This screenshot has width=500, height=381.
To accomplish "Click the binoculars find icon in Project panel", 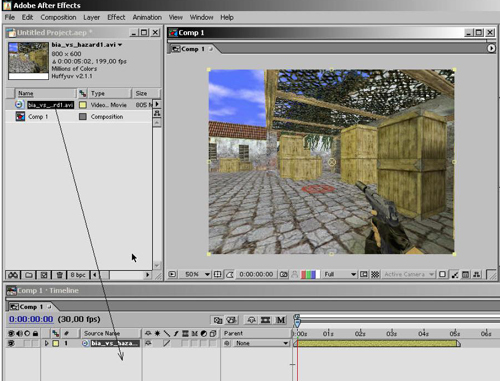I will [x=13, y=275].
